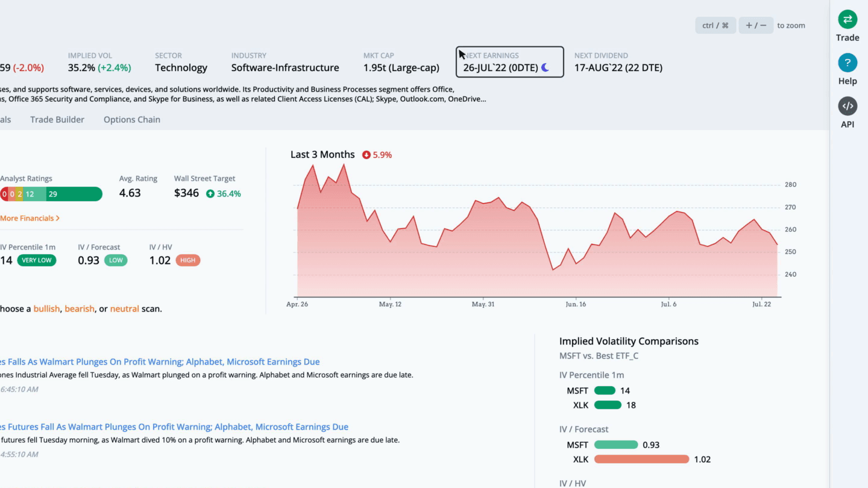The height and width of the screenshot is (488, 868).
Task: Open the More Financials link
Action: [x=30, y=218]
